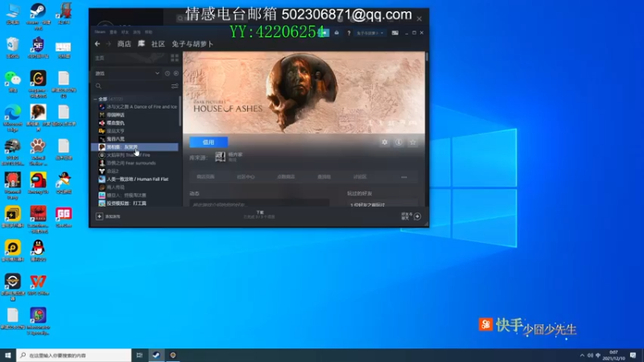
Task: Favorite the game with star icon
Action: [413, 142]
